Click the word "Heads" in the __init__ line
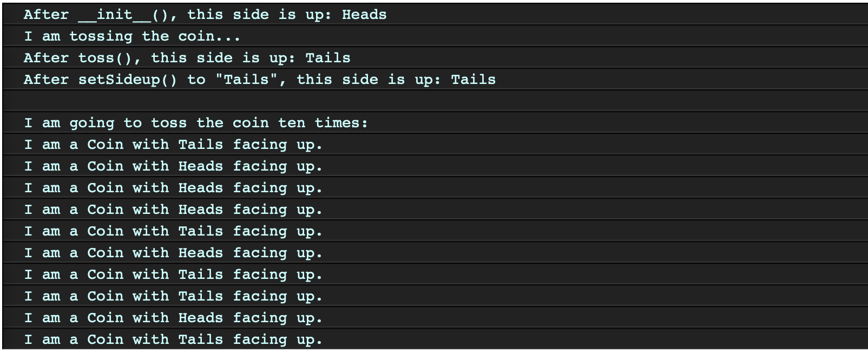The height and width of the screenshot is (352, 868). pos(364,15)
